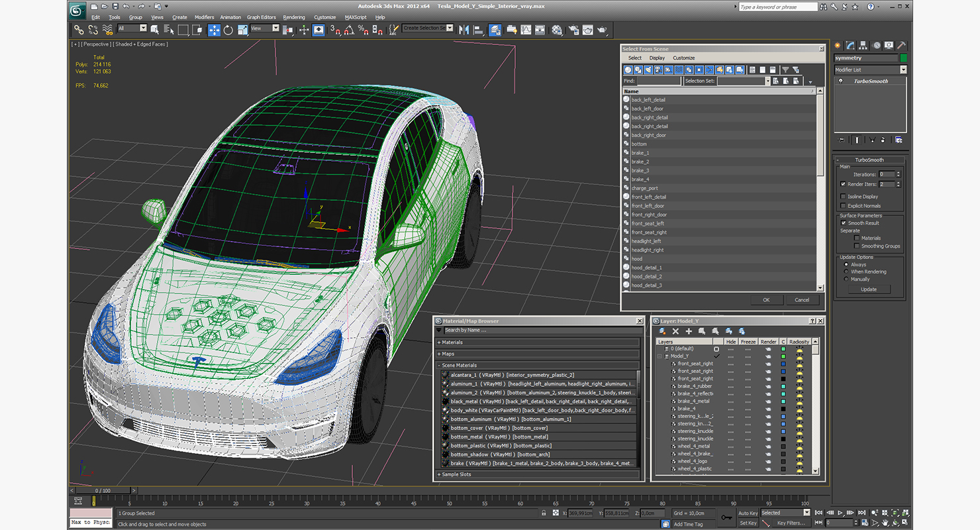Choose the Select and Move tool

point(214,30)
